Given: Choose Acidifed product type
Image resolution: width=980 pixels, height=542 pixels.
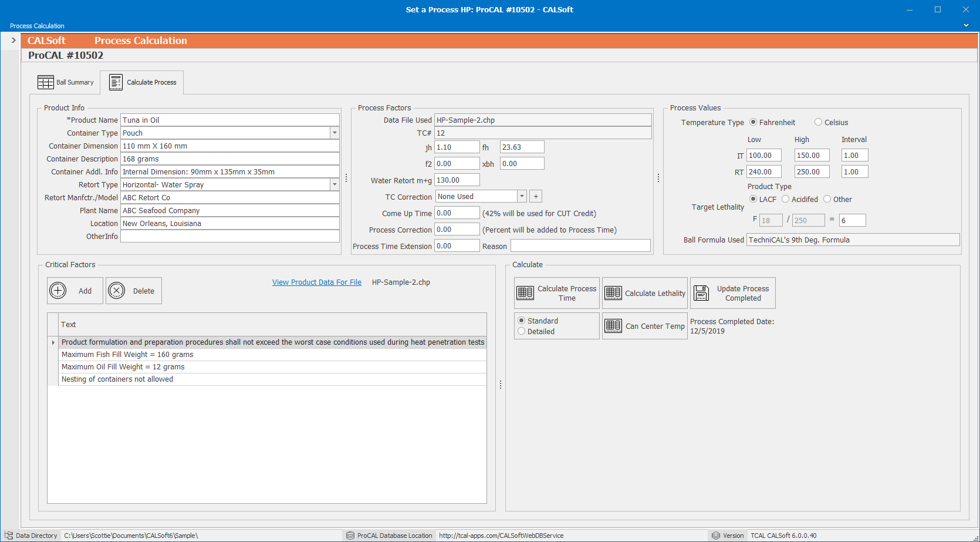Looking at the screenshot, I should [x=785, y=199].
